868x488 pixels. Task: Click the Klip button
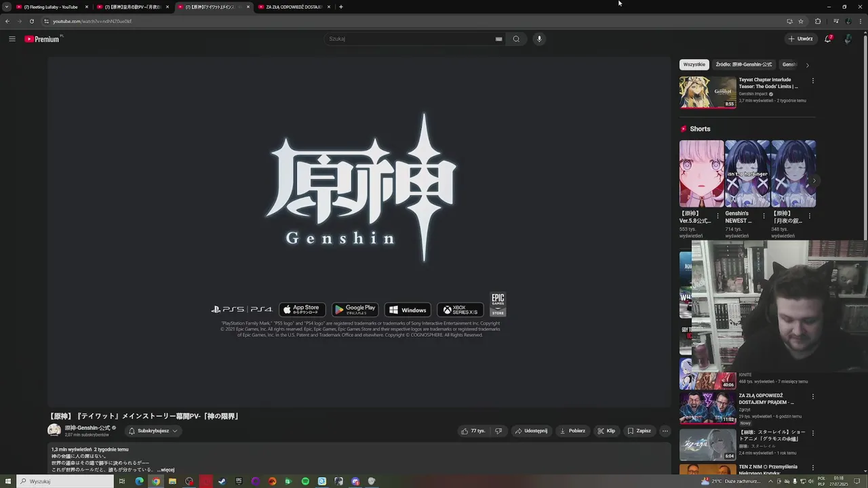tap(606, 430)
